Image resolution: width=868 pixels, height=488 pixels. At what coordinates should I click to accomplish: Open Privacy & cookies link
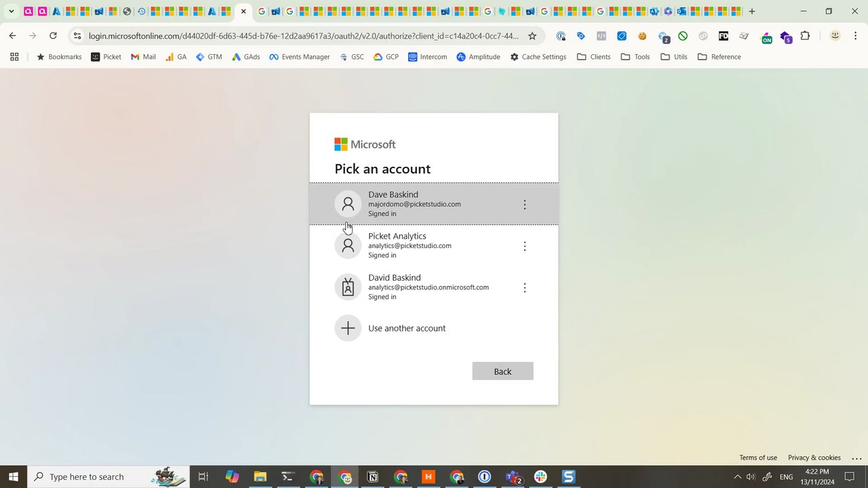coord(814,457)
